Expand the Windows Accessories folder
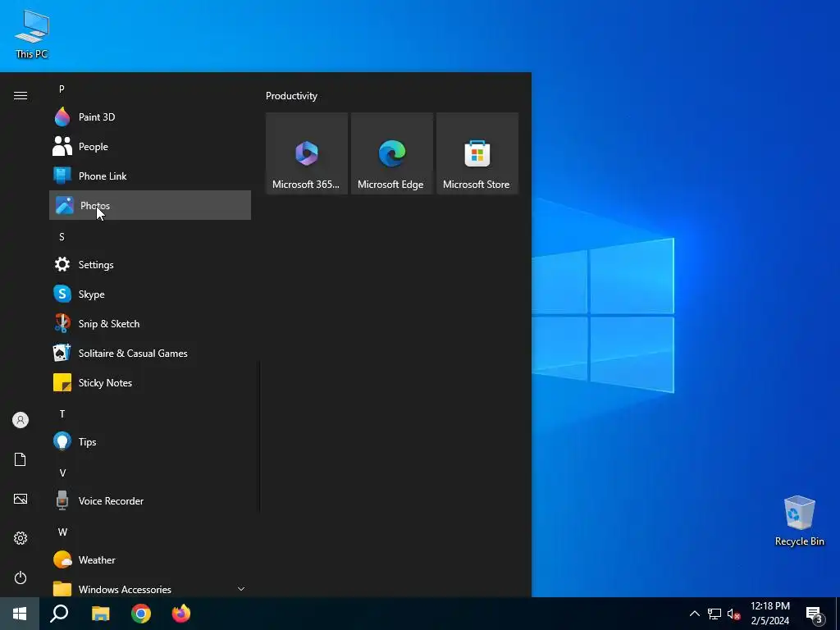840x630 pixels. click(x=150, y=589)
